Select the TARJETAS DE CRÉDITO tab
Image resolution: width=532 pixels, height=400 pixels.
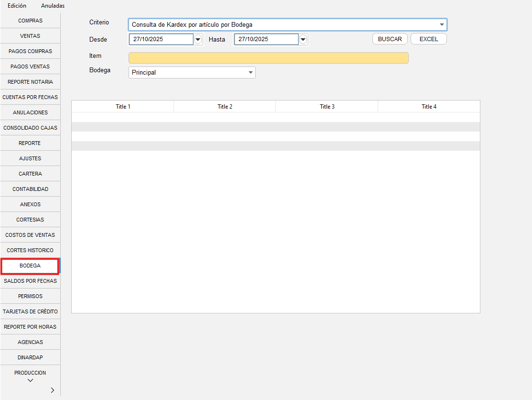point(30,311)
